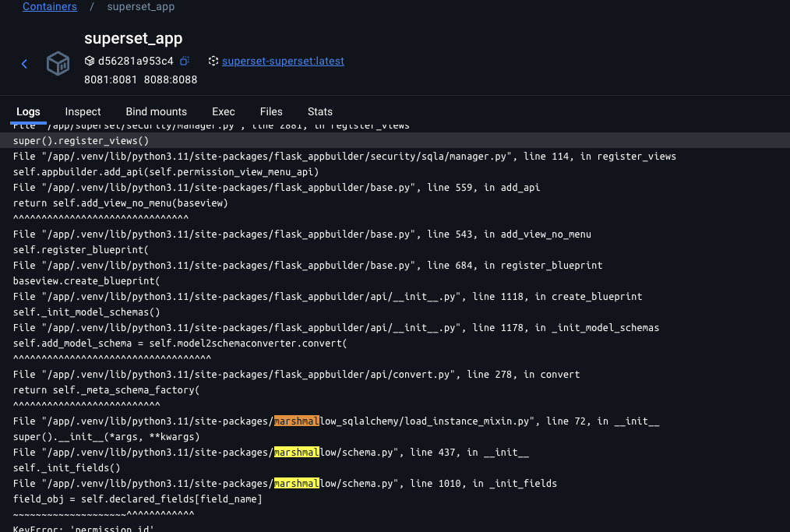The image size is (790, 532).
Task: Click the 8088:8088 port mapping
Action: [x=170, y=79]
